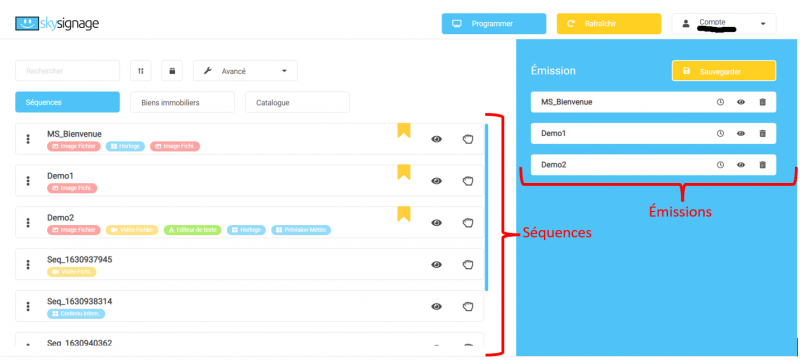Click eye icon on Demo2 émission
Image resolution: width=800 pixels, height=361 pixels.
[x=741, y=165]
